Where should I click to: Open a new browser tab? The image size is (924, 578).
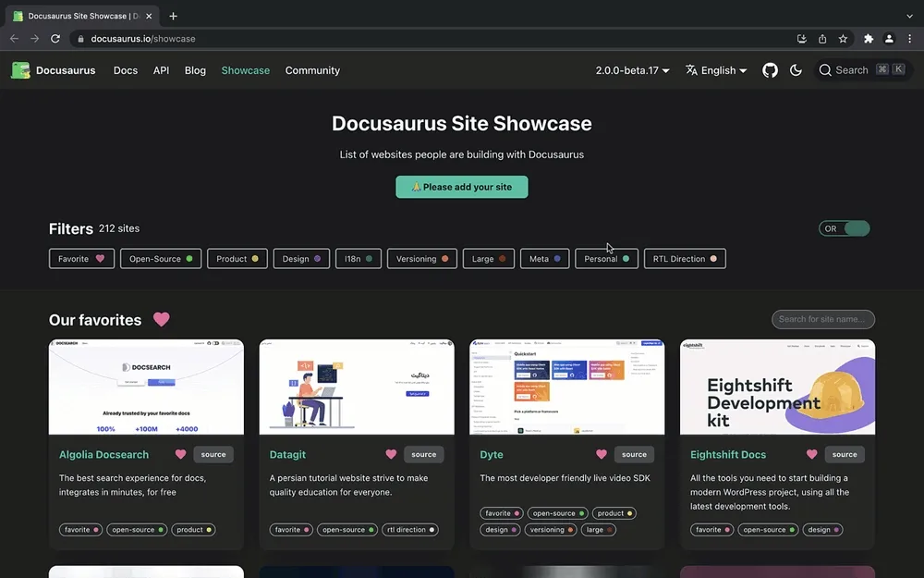[x=173, y=16]
